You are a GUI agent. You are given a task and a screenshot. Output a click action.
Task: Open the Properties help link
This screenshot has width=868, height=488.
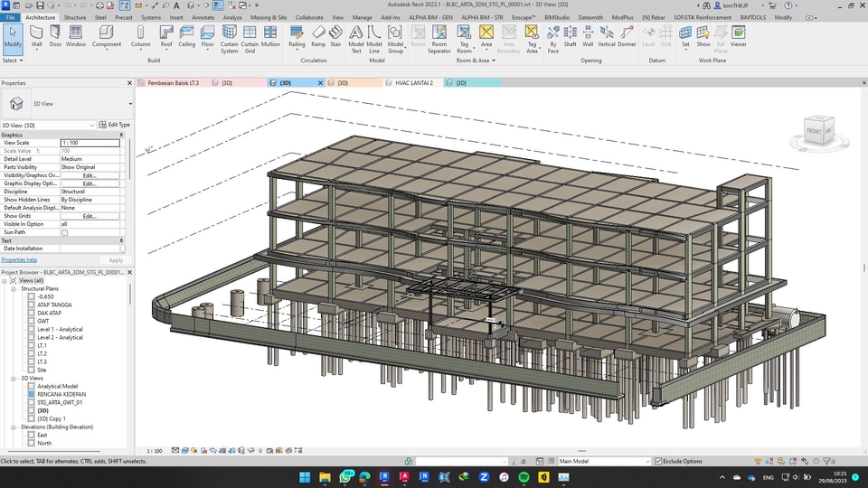click(19, 259)
